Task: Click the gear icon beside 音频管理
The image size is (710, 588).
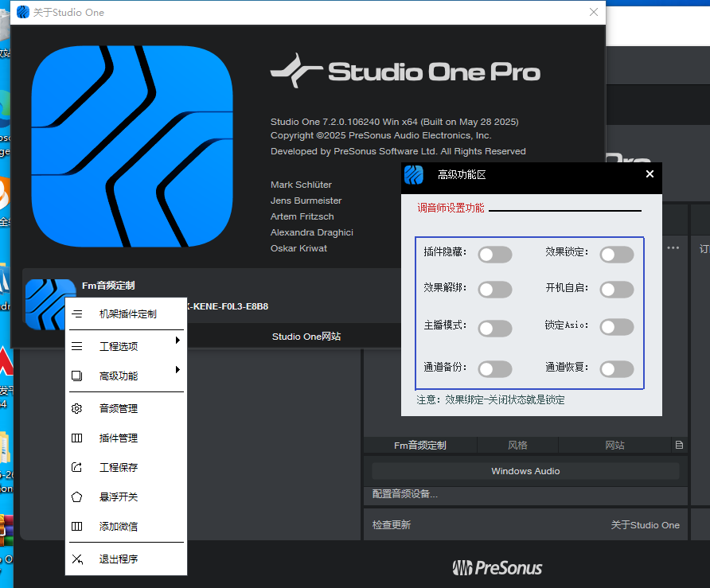Action: coord(77,408)
